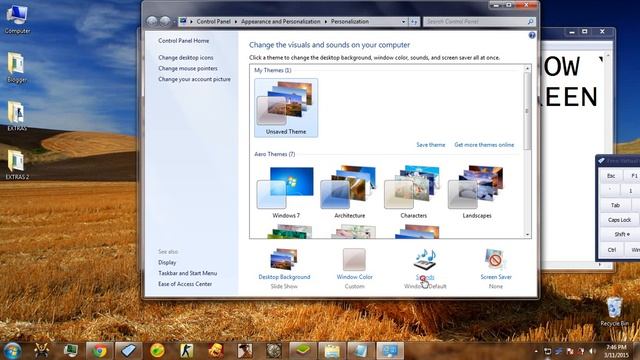Open the address bar history dropdown
The image size is (640, 360).
click(403, 22)
